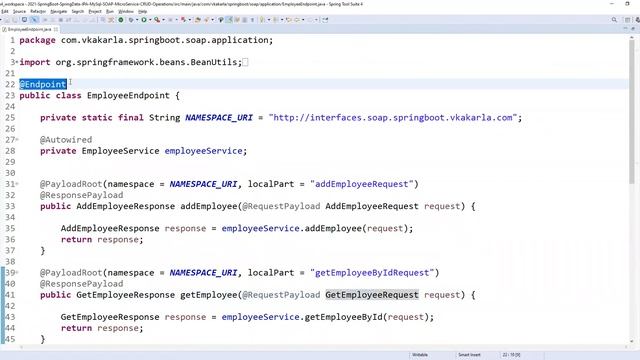Click the folded imports box icon
Screen dimensions: 640x360
click(x=245, y=62)
